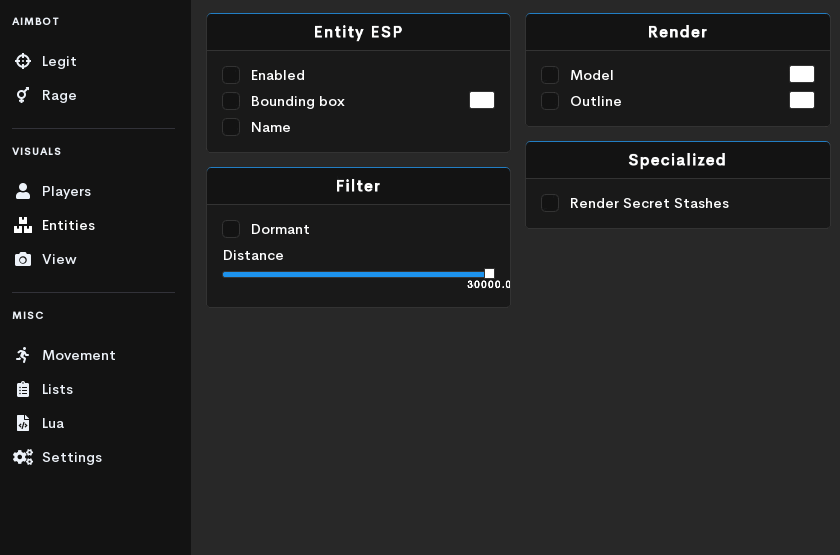Enable Render Secret Stashes checkbox

pyautogui.click(x=550, y=203)
